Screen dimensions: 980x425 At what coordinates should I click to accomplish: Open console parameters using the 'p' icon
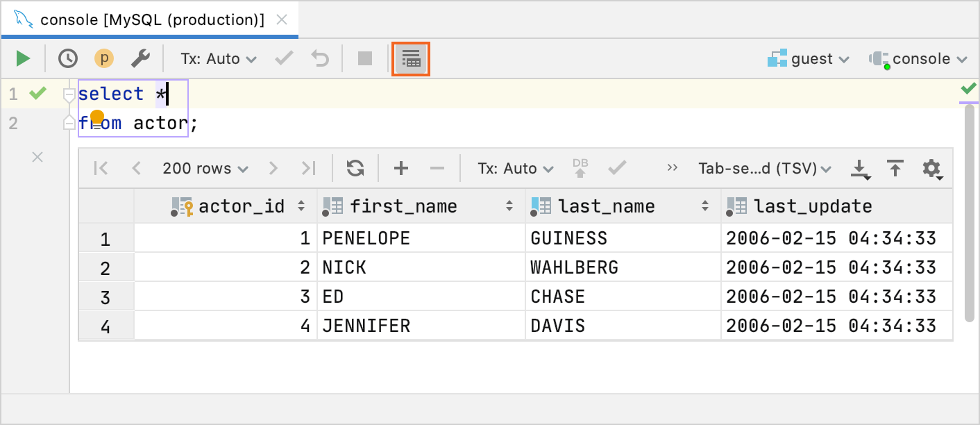[x=103, y=58]
